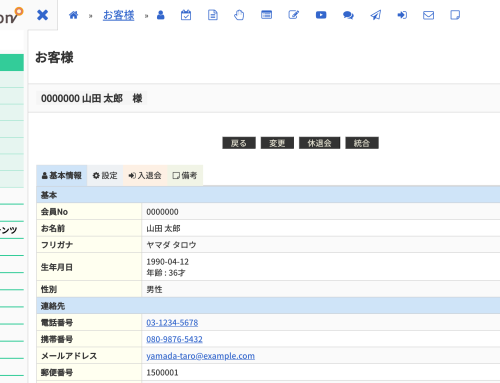The height and width of the screenshot is (383, 500).
Task: Select the gender value 男性
Action: [x=154, y=289]
